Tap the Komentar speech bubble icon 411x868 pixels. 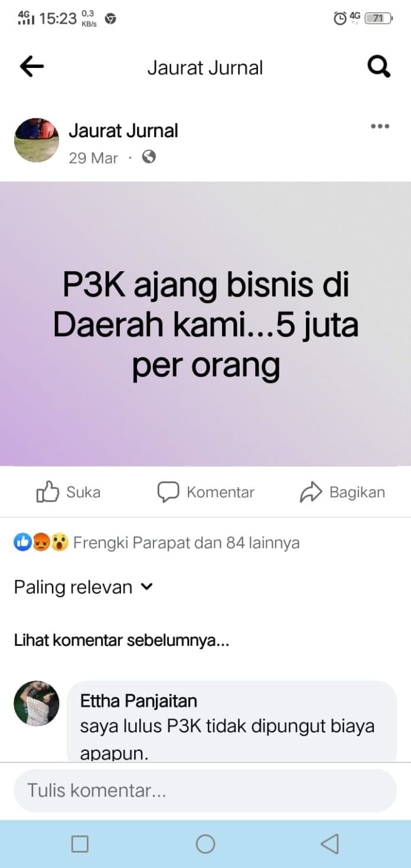pos(168,492)
